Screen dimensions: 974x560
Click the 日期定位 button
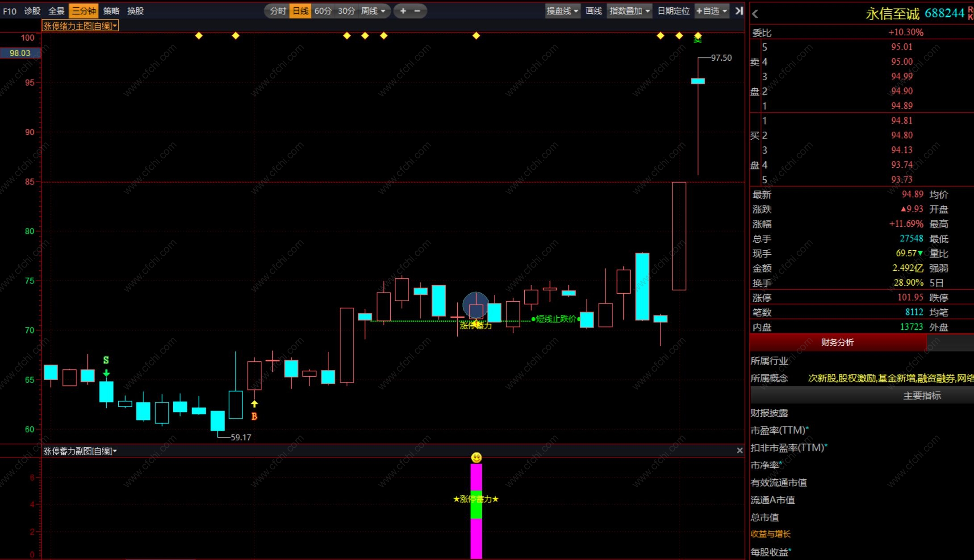tap(673, 11)
